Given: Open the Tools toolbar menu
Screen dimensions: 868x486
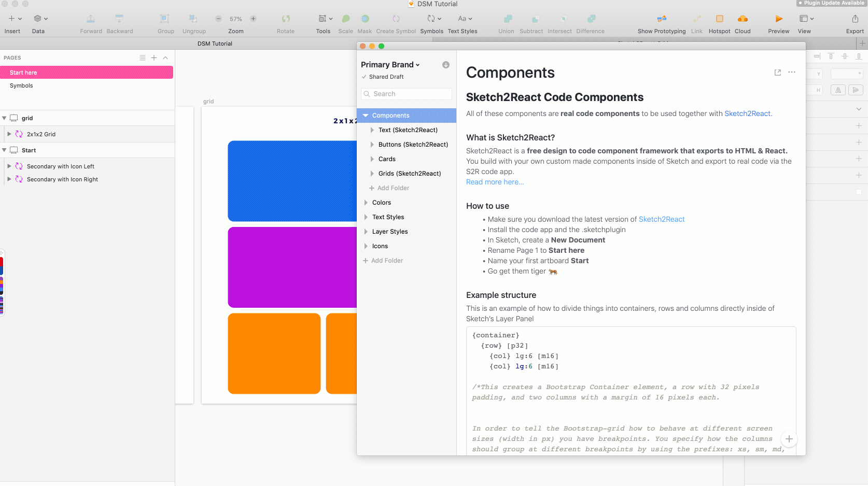Looking at the screenshot, I should pyautogui.click(x=325, y=19).
